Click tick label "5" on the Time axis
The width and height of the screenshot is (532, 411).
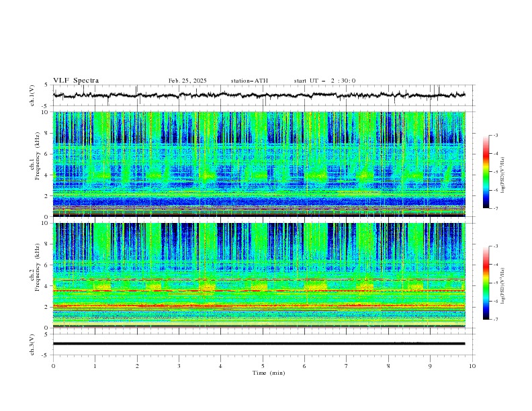[263, 366]
